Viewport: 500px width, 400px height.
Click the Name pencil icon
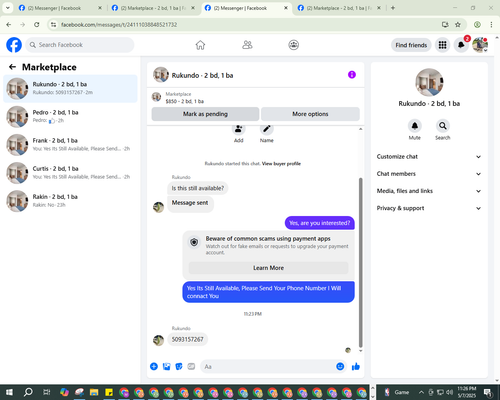click(267, 129)
